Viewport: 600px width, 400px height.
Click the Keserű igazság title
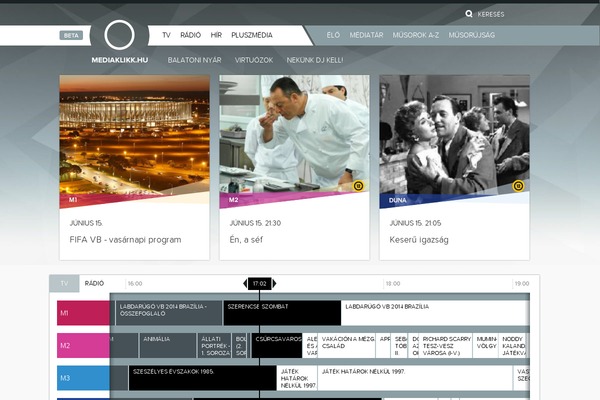point(419,240)
